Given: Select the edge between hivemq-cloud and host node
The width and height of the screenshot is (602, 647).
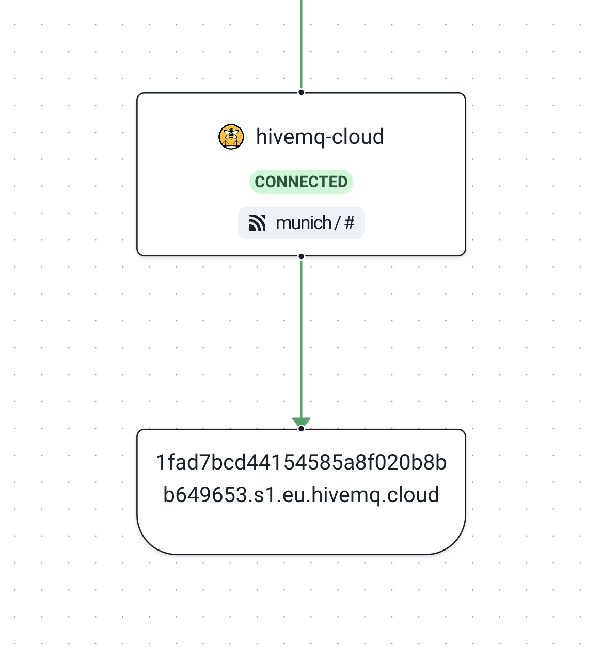Looking at the screenshot, I should [x=301, y=340].
